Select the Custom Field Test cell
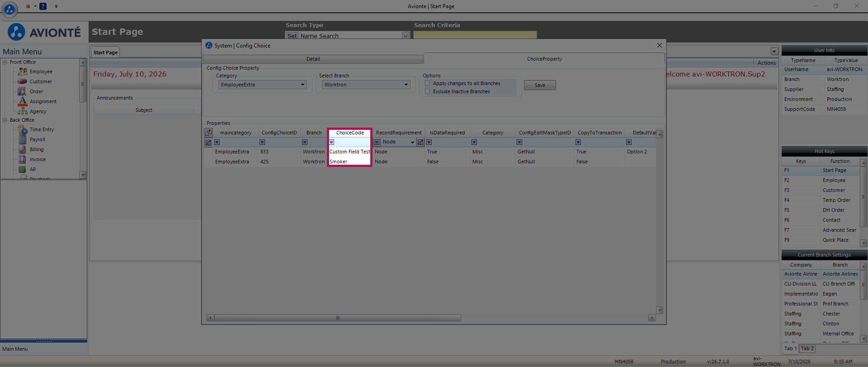Screen dimensions: 868x367 click(x=350, y=152)
